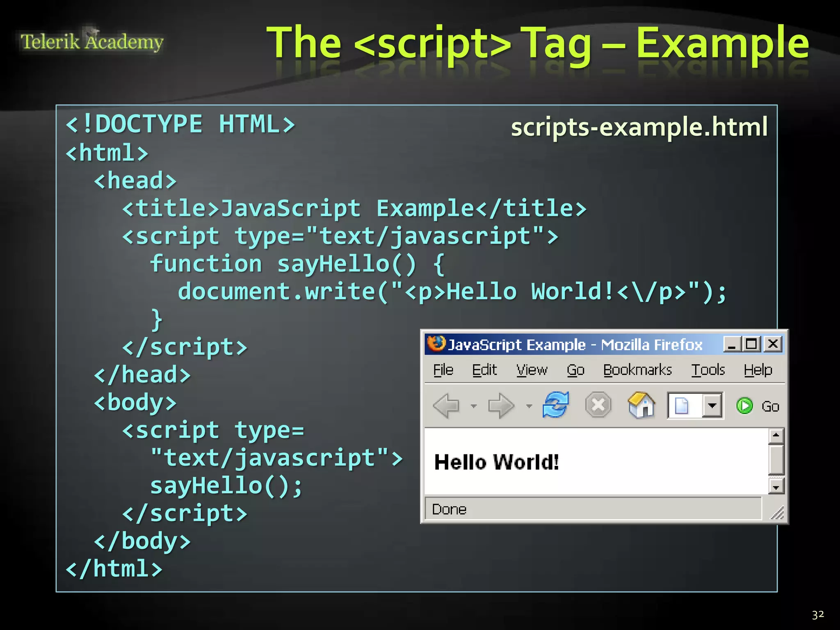Close the Firefox window
Image resolution: width=840 pixels, height=630 pixels.
click(773, 344)
